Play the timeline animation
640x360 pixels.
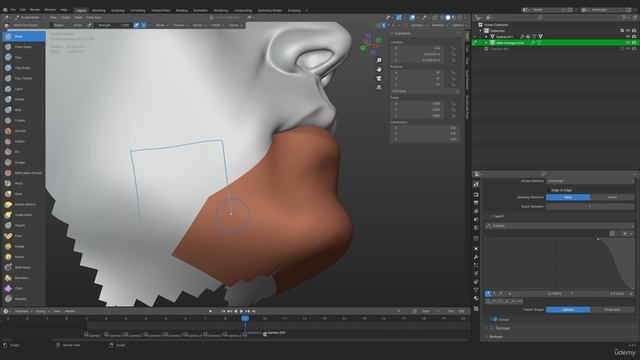click(x=241, y=311)
